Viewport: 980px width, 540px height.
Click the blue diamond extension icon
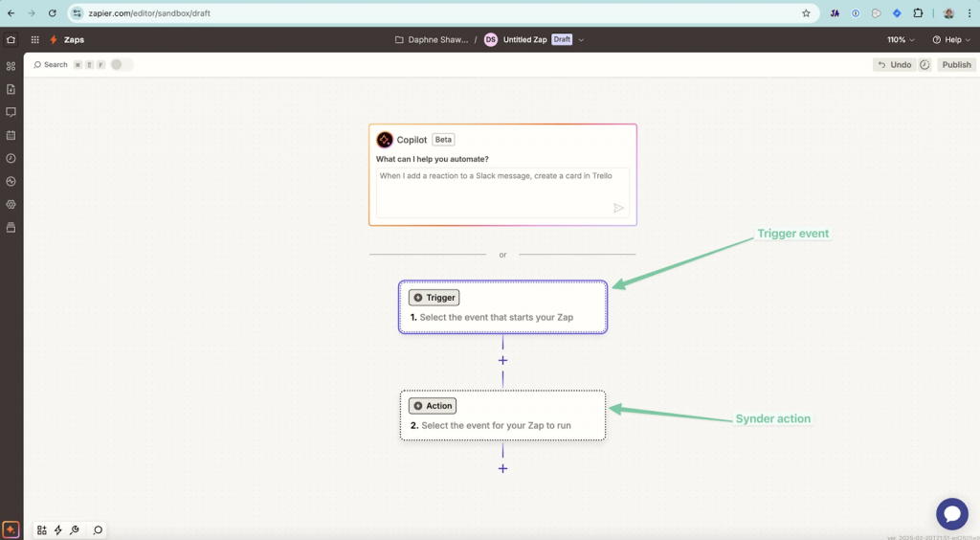(x=897, y=13)
